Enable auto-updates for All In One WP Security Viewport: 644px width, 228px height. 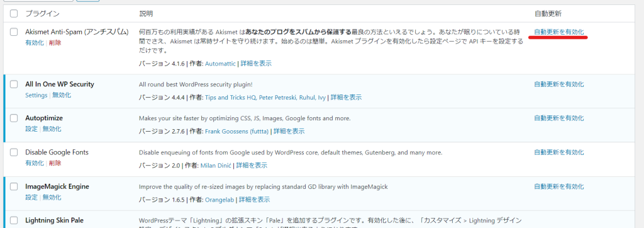point(558,84)
